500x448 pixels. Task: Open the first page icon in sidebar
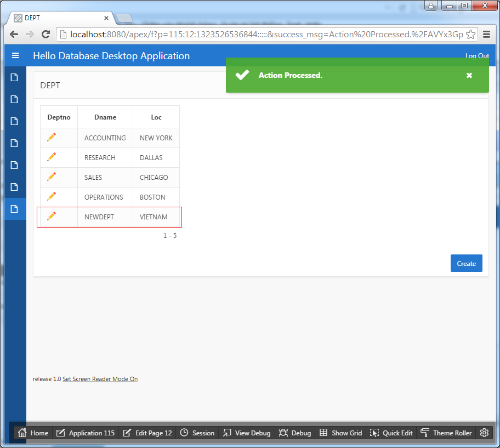(14, 77)
